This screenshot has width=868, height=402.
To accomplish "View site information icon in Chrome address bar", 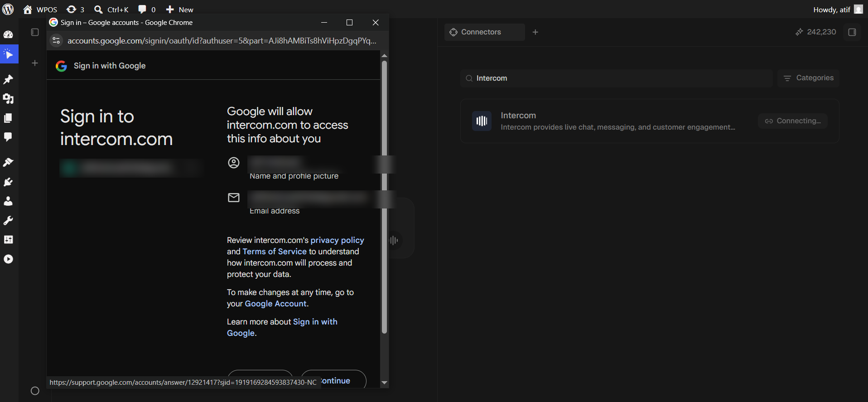I will tap(56, 41).
